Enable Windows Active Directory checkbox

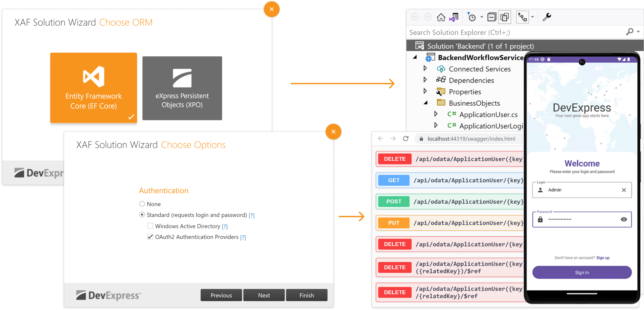pos(150,226)
